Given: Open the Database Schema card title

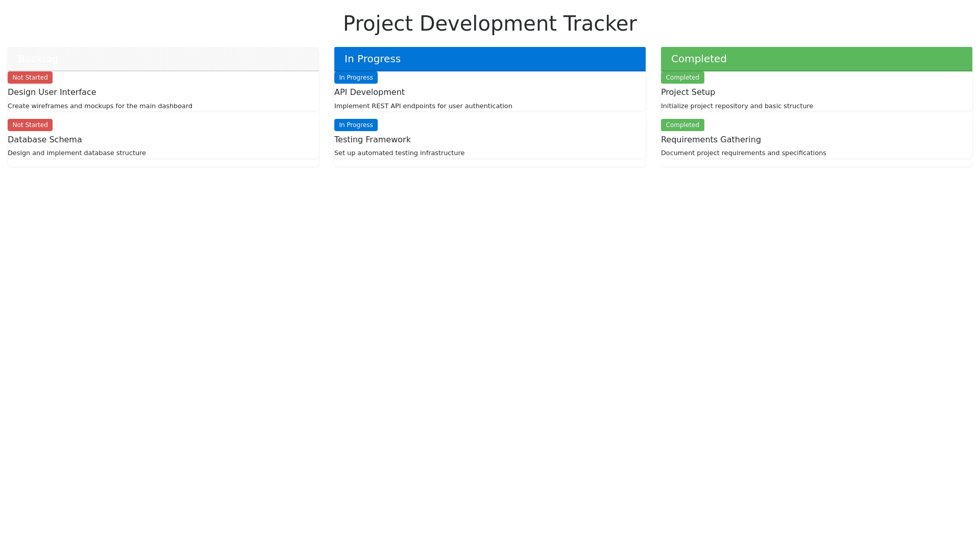Looking at the screenshot, I should [44, 140].
